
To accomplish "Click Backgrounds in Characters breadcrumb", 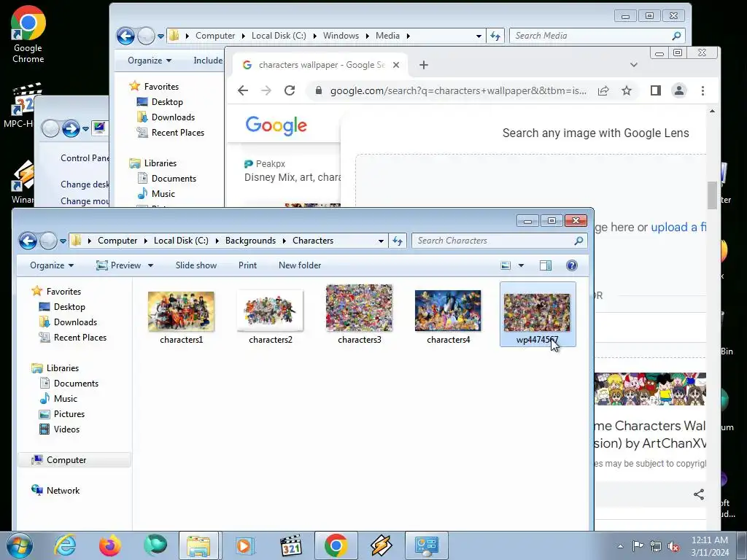I will coord(250,241).
